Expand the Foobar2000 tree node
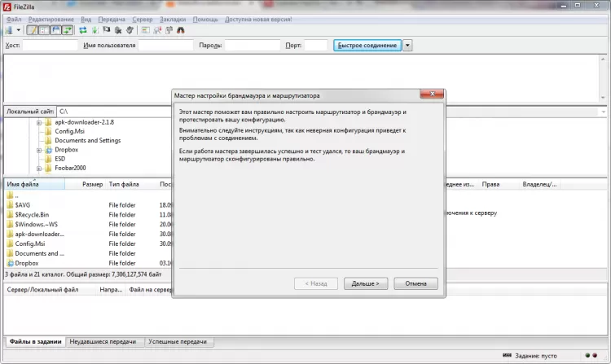Screen dimensions: 611x364 39,169
